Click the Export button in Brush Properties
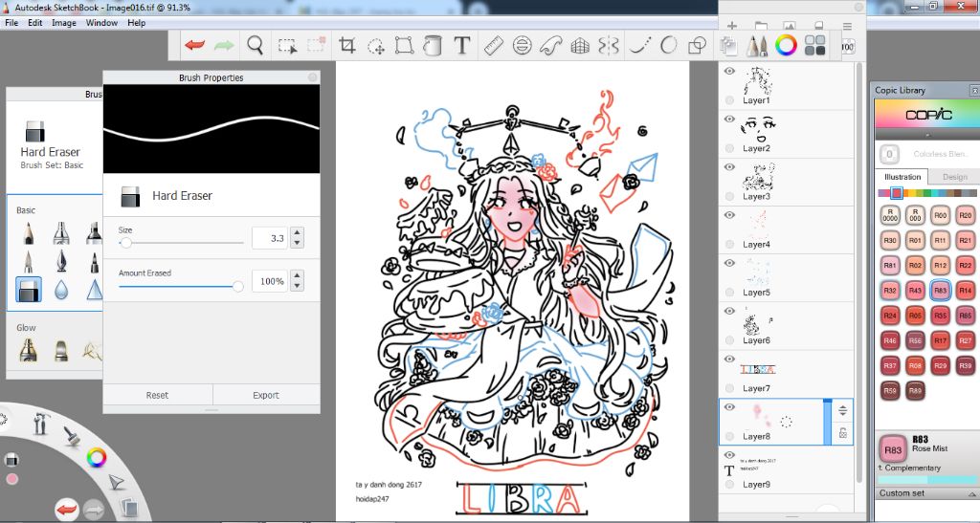Screen dimensions: 980x523 click(x=266, y=395)
